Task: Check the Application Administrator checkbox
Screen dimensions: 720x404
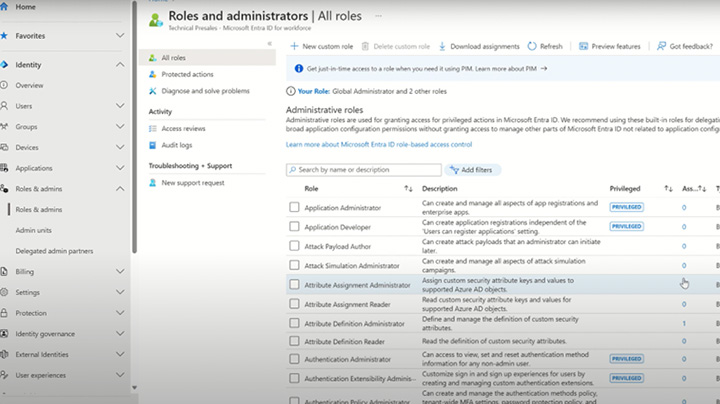Action: (294, 207)
